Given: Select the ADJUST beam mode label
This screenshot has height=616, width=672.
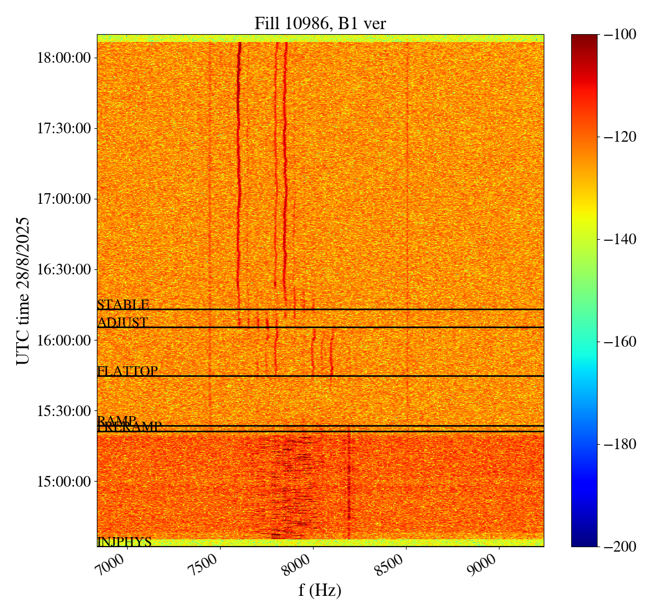Looking at the screenshot, I should (x=123, y=323).
